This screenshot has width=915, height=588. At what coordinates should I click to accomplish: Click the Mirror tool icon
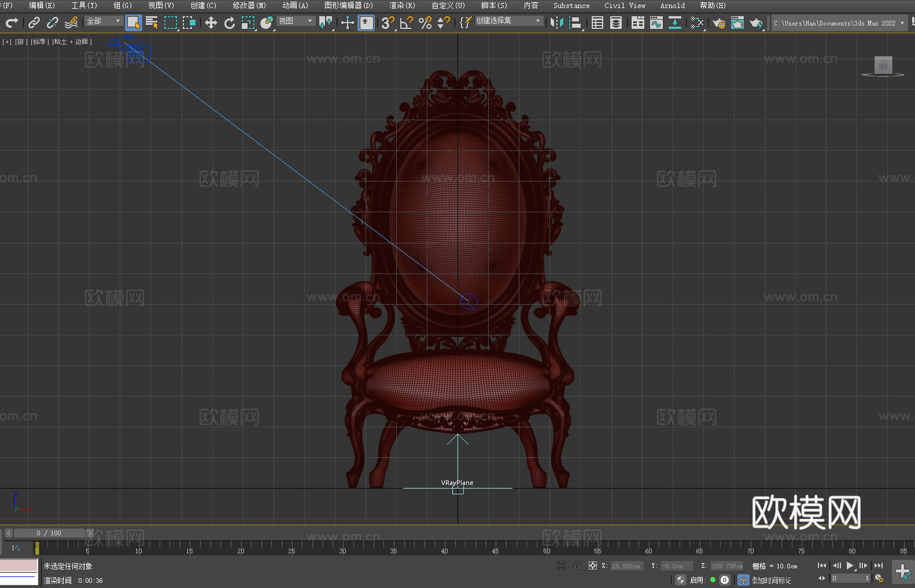(557, 23)
